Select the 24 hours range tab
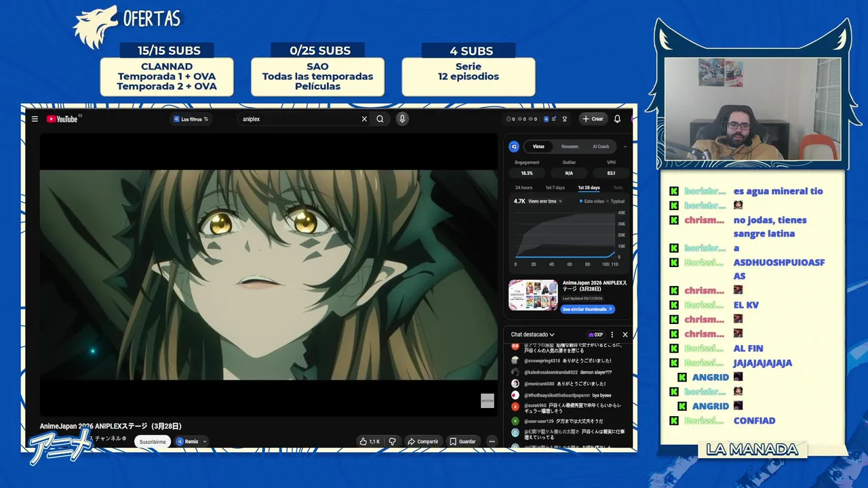The width and height of the screenshot is (868, 488). click(524, 188)
